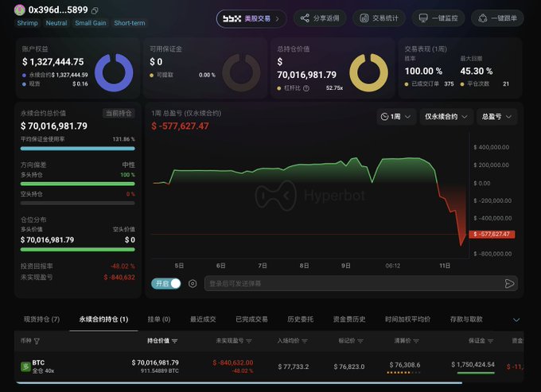Expand the tabs chevron on right
Image resolution: width=541 pixels, height=392 pixels.
click(x=516, y=320)
